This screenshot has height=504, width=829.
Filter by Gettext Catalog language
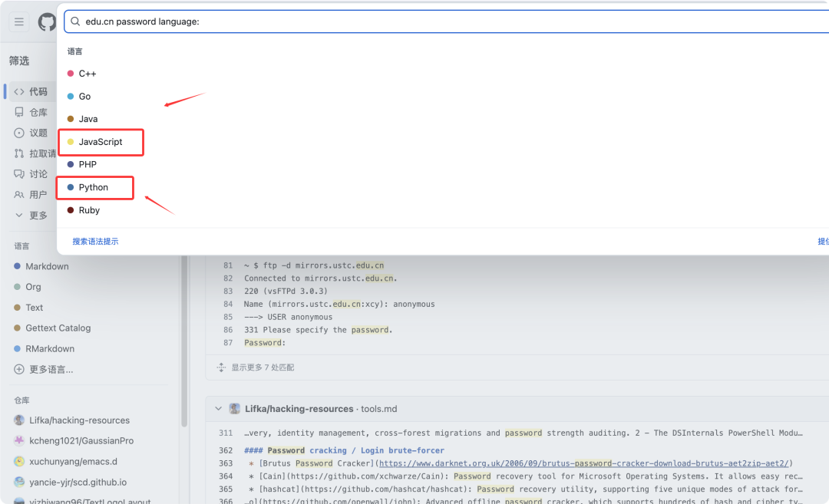coord(58,328)
